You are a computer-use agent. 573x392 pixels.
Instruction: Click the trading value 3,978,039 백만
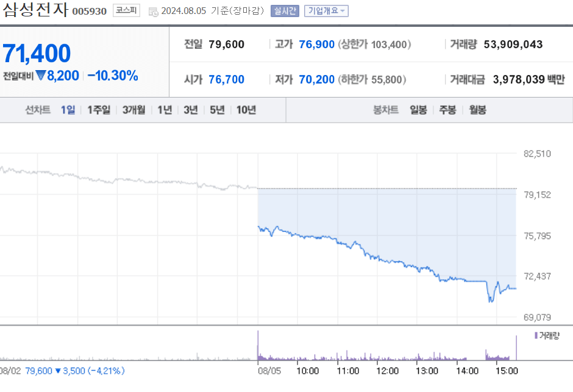(529, 79)
